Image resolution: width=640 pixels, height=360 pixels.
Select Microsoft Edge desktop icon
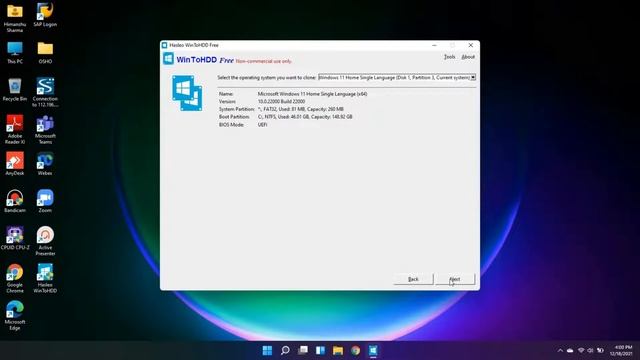tap(15, 316)
